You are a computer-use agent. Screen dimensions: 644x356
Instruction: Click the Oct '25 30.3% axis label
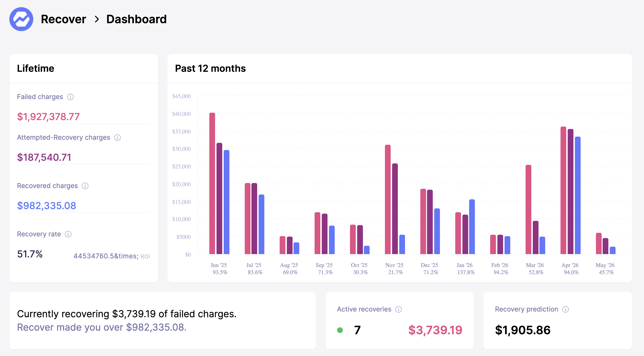click(360, 268)
